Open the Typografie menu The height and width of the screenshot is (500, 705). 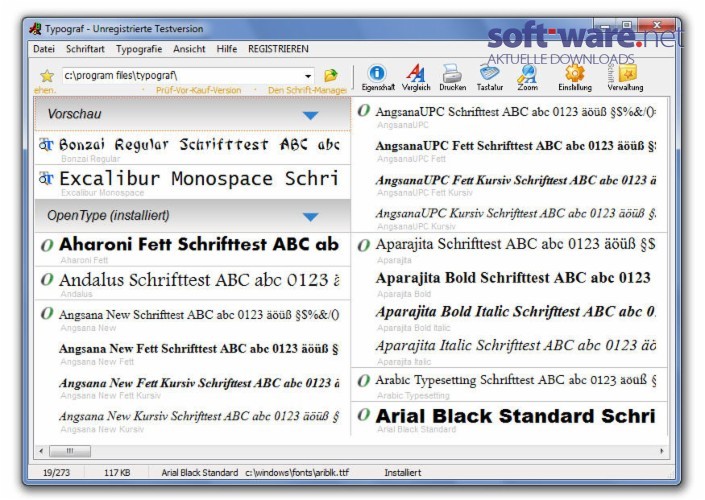(x=139, y=49)
